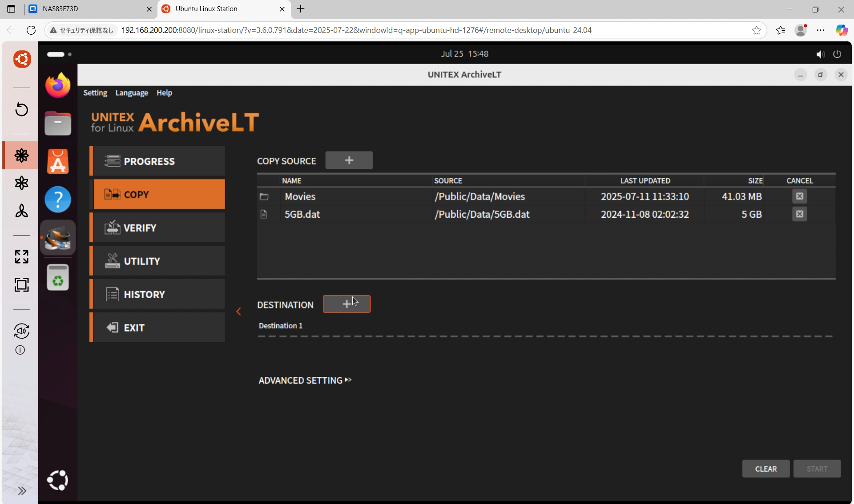854x504 pixels.
Task: Expand ADVANCED SETTING section
Action: pos(305,380)
